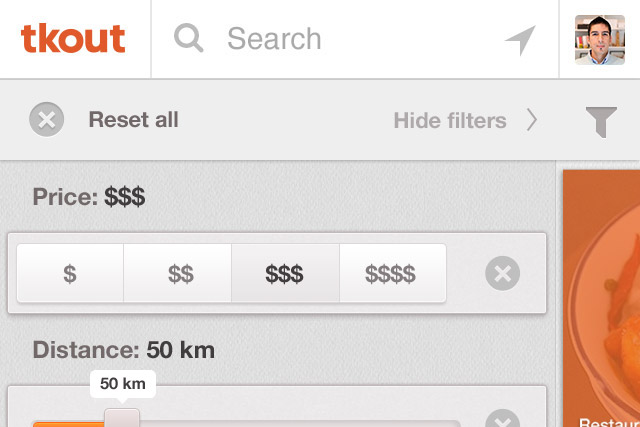
Task: Collapse filters using the chevron arrow
Action: point(531,120)
